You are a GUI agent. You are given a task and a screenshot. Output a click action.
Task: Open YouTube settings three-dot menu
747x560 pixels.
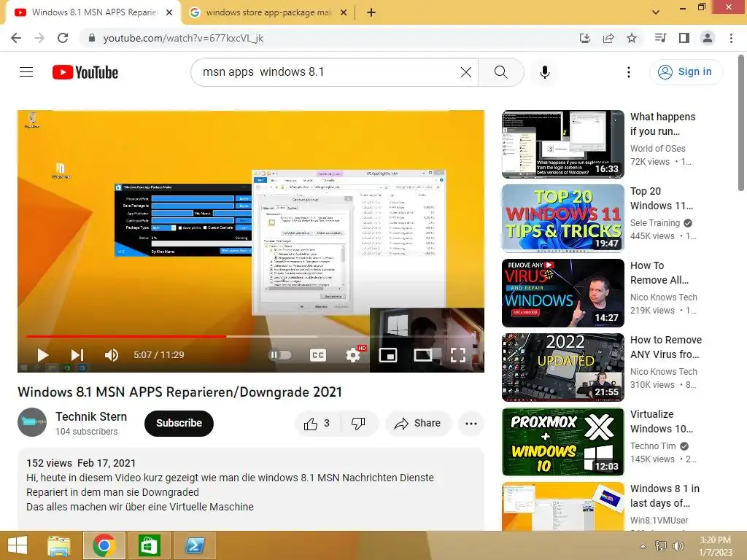(629, 72)
